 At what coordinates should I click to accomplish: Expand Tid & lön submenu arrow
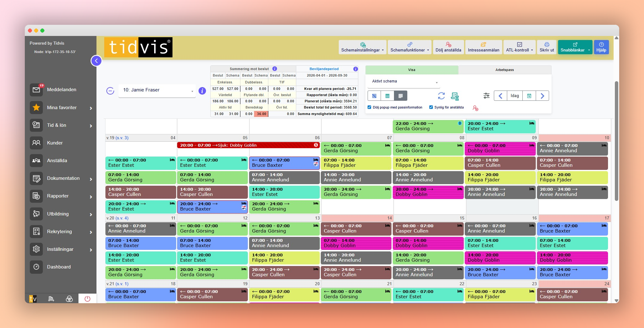pos(91,126)
